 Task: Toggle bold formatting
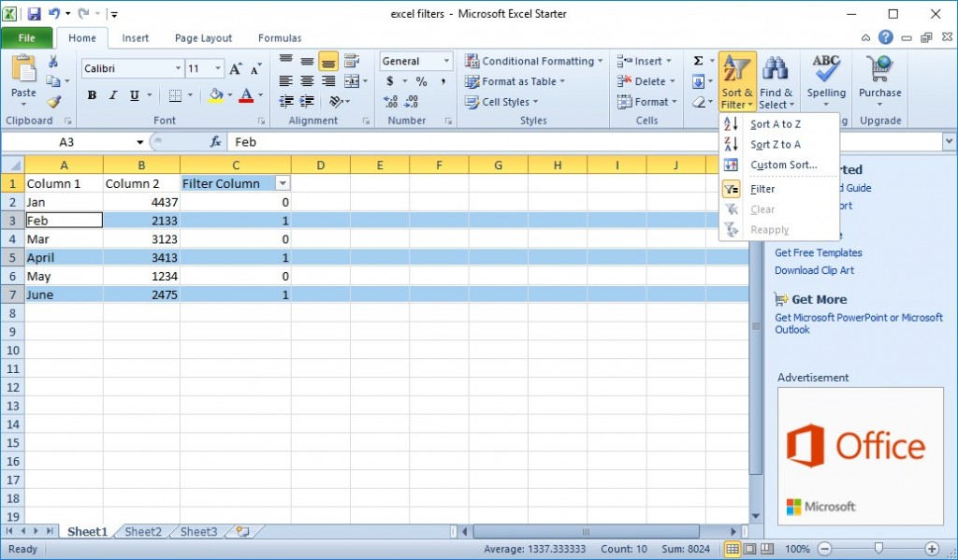click(x=91, y=94)
